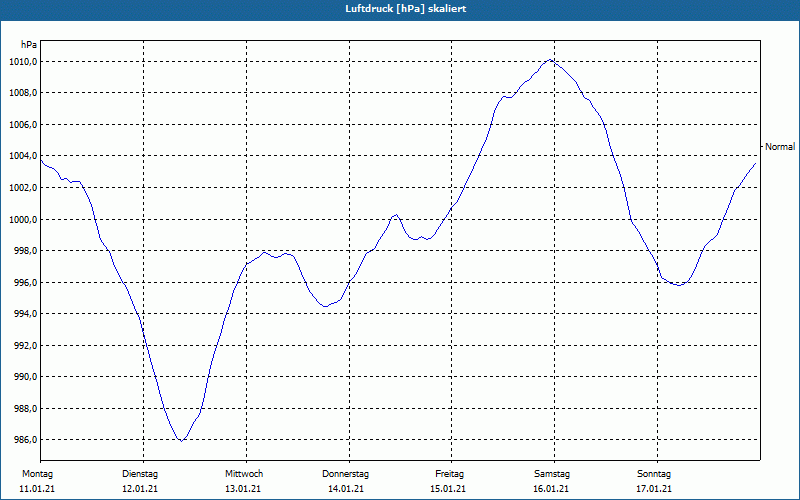This screenshot has width=800, height=500.
Task: Click the pressure curve's peak near Samstag
Action: pyautogui.click(x=550, y=60)
